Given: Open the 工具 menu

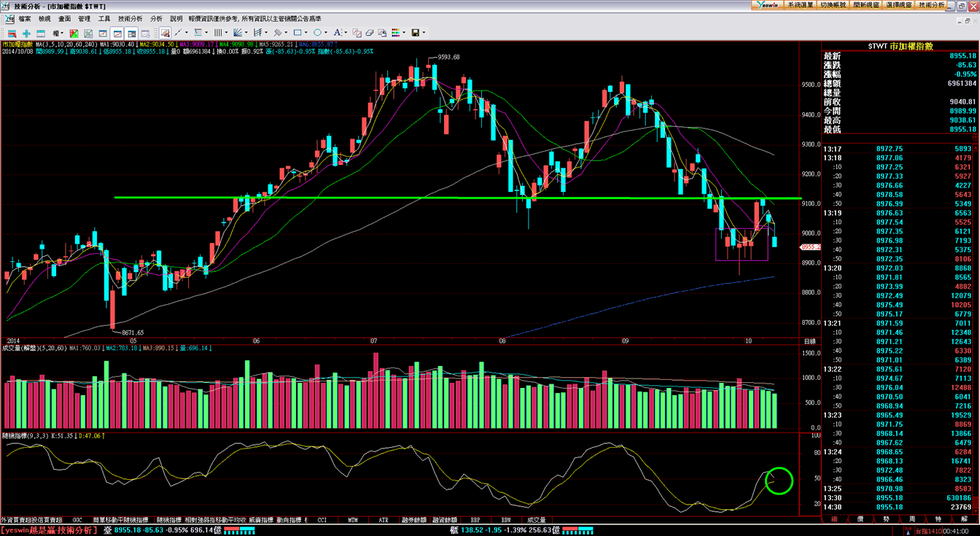Looking at the screenshot, I should click(104, 18).
